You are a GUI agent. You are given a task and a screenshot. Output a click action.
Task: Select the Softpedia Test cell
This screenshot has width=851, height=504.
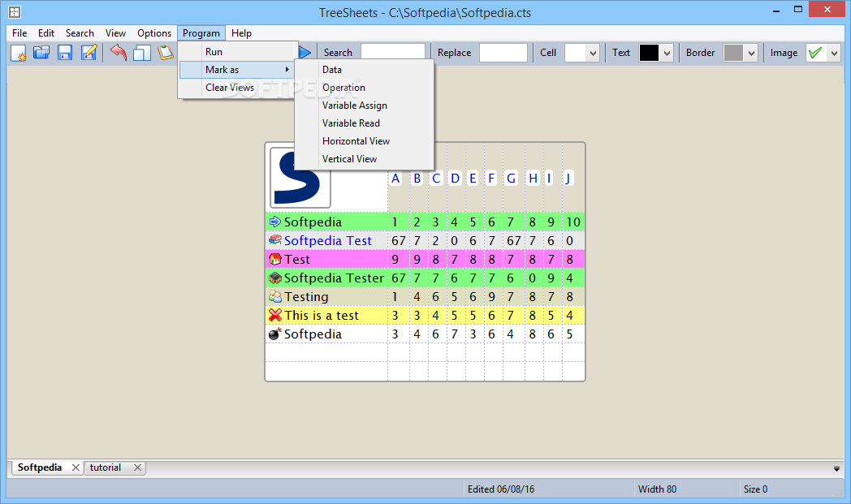327,240
